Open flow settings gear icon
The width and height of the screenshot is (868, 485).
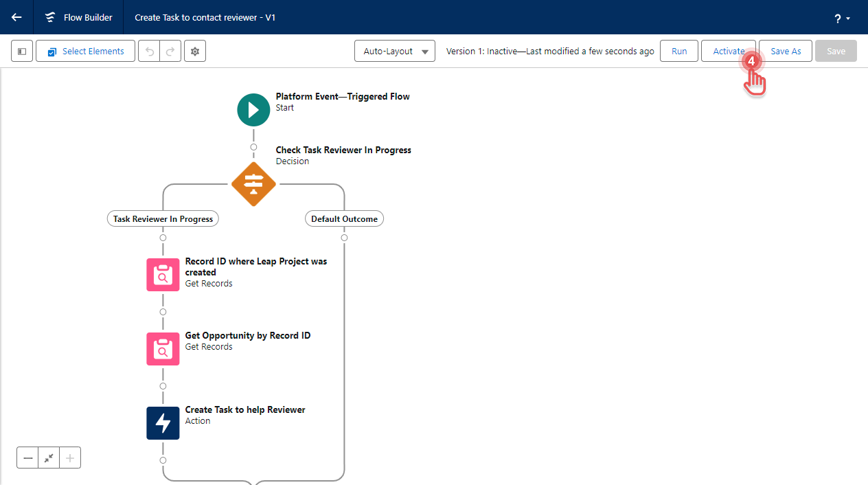[x=195, y=52]
